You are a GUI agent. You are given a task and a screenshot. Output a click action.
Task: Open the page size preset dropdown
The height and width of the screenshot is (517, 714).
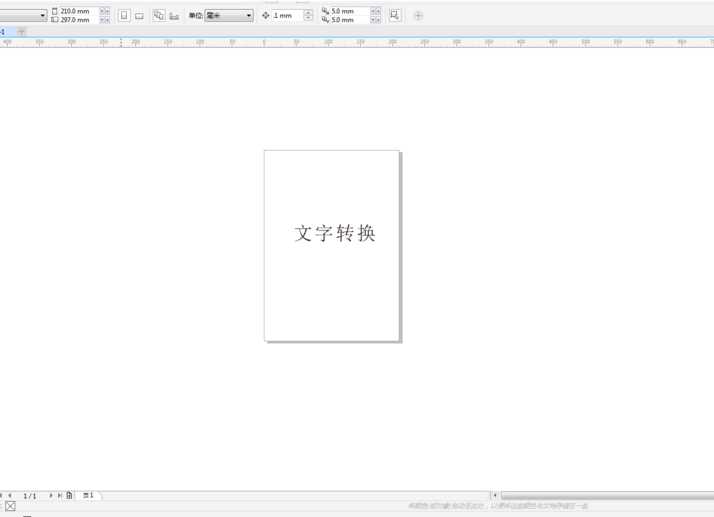[x=42, y=16]
